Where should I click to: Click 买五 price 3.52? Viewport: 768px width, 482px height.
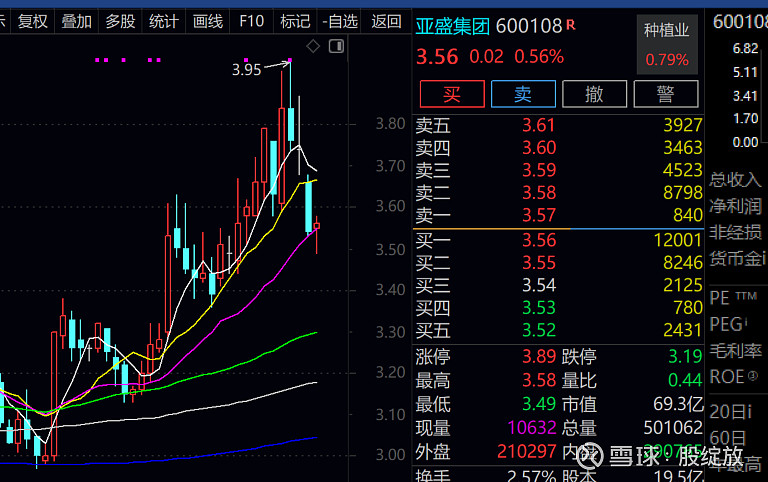(x=539, y=331)
